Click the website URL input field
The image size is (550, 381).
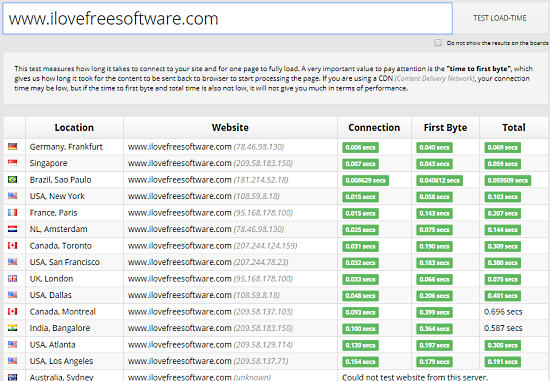(x=227, y=19)
